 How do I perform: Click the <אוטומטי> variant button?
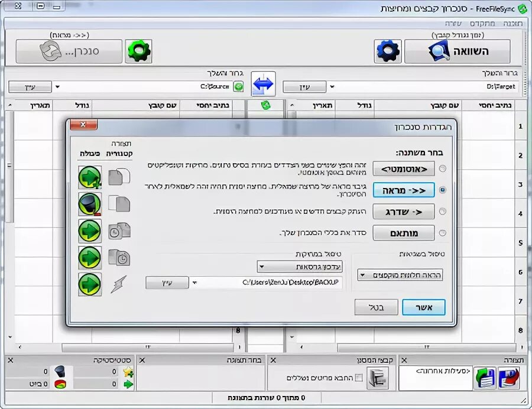tap(404, 168)
